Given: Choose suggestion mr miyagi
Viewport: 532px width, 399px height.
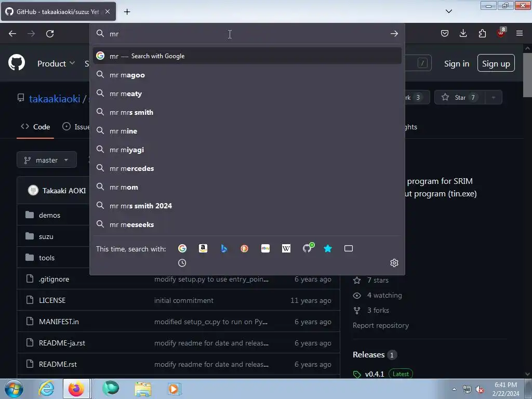Looking at the screenshot, I should point(247,149).
